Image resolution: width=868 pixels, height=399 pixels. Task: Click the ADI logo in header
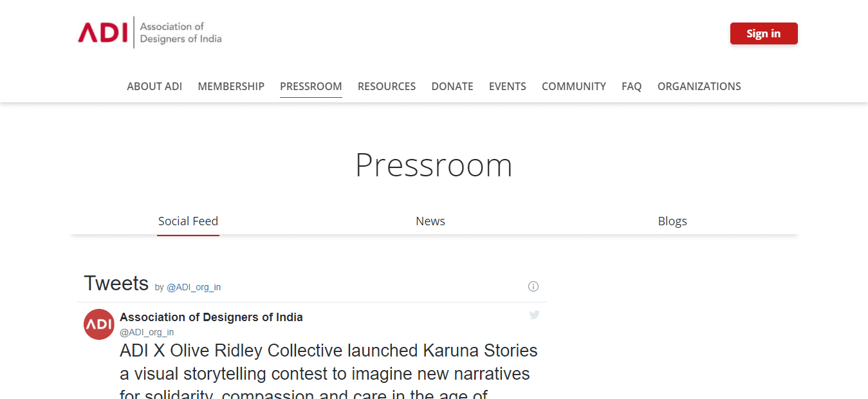pos(150,33)
